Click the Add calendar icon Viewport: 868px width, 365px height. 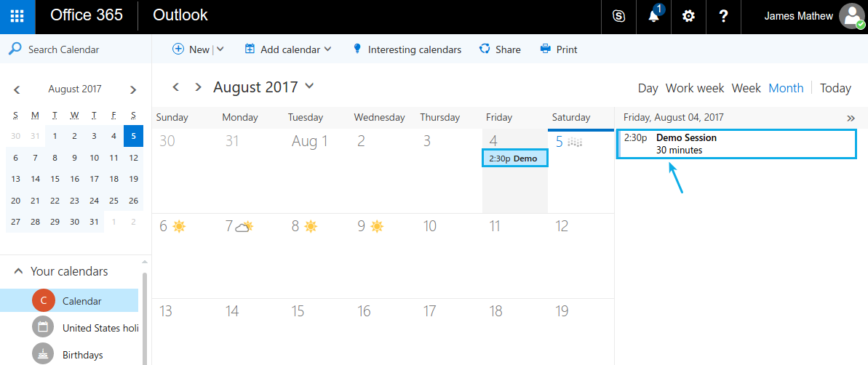coord(250,49)
